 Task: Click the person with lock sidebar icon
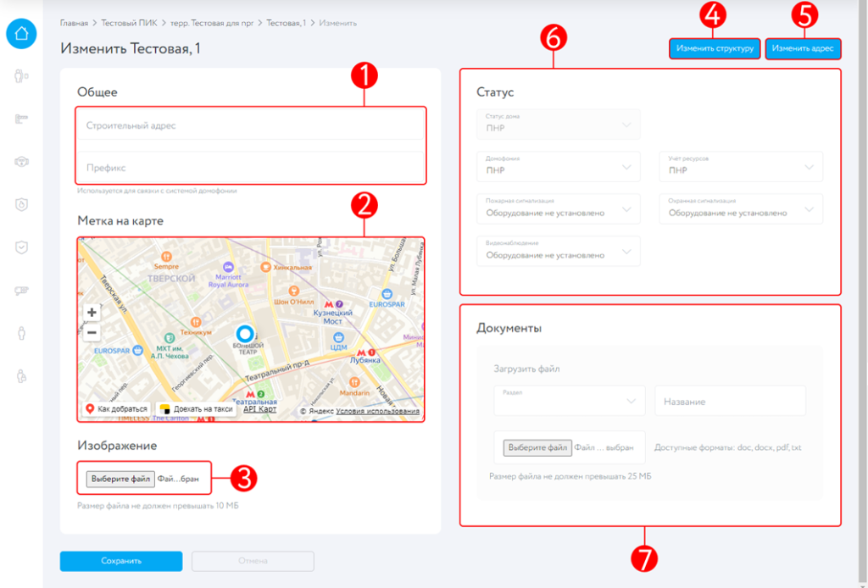[21, 375]
